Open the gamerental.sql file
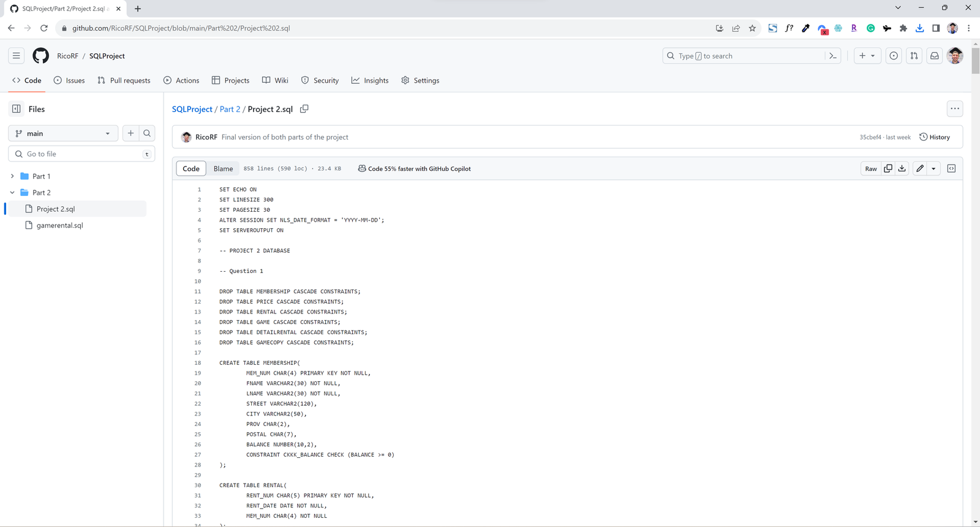Image resolution: width=980 pixels, height=527 pixels. [59, 225]
